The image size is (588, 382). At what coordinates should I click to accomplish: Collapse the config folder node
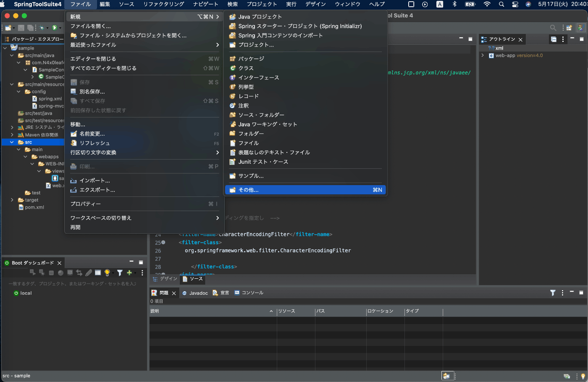[18, 92]
